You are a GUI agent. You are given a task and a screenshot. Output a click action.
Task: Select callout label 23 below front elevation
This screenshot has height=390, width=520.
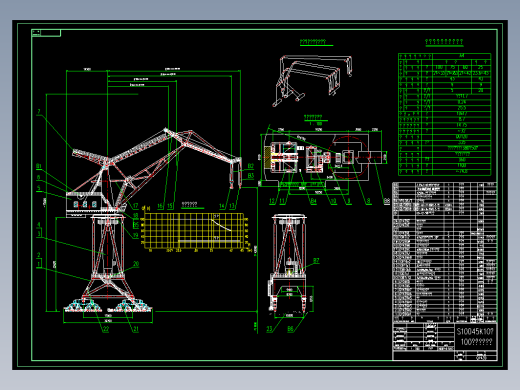point(269,329)
